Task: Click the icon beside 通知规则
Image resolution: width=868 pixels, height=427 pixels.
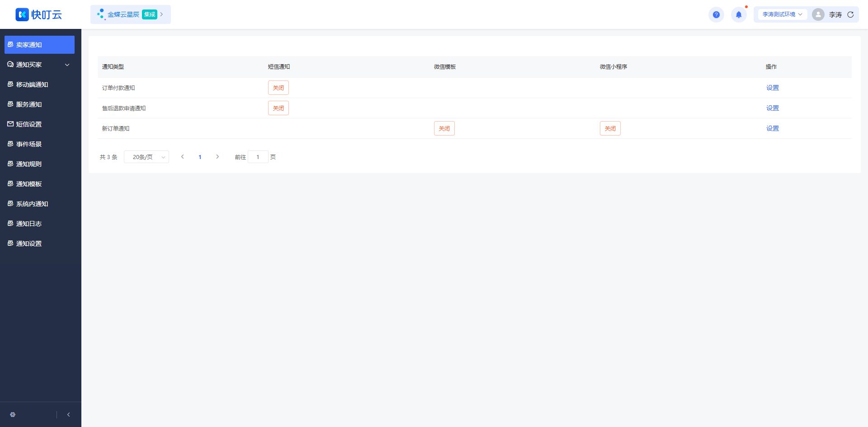Action: [x=10, y=164]
